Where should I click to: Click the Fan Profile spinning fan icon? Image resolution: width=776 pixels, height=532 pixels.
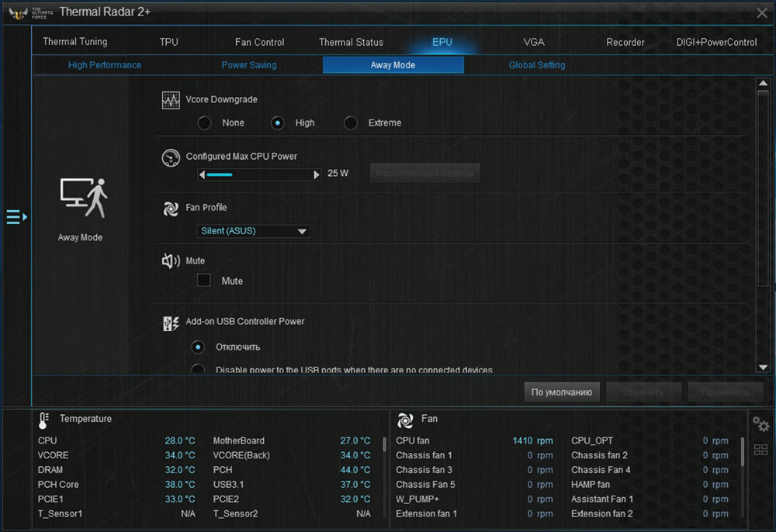[x=171, y=209]
